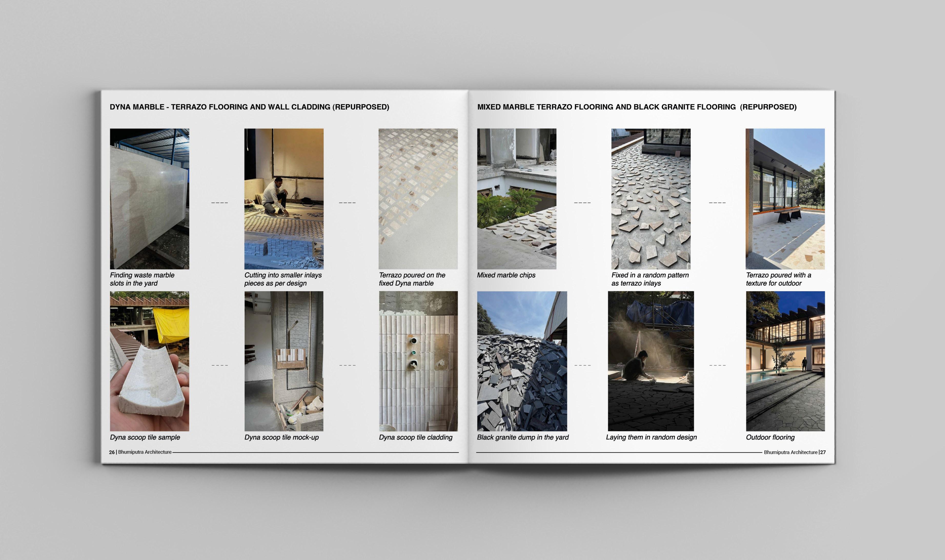
Task: Click the waste marble slab photo
Action: pyautogui.click(x=149, y=198)
